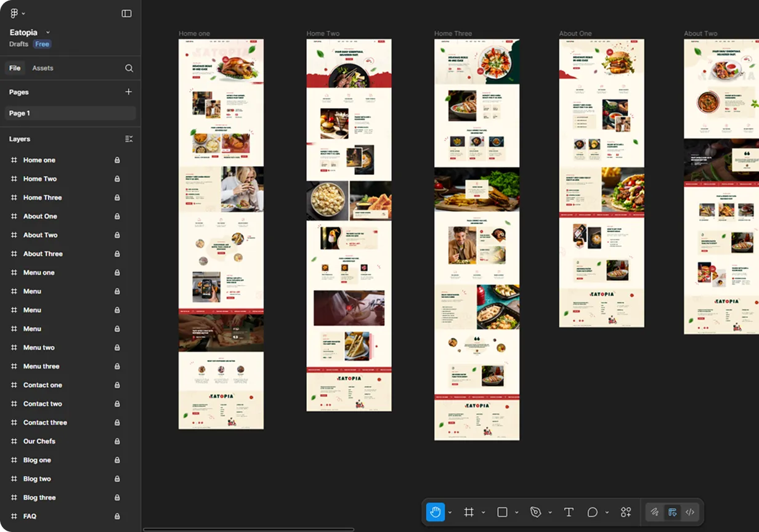Click frame icon of Contact one layer

click(14, 385)
